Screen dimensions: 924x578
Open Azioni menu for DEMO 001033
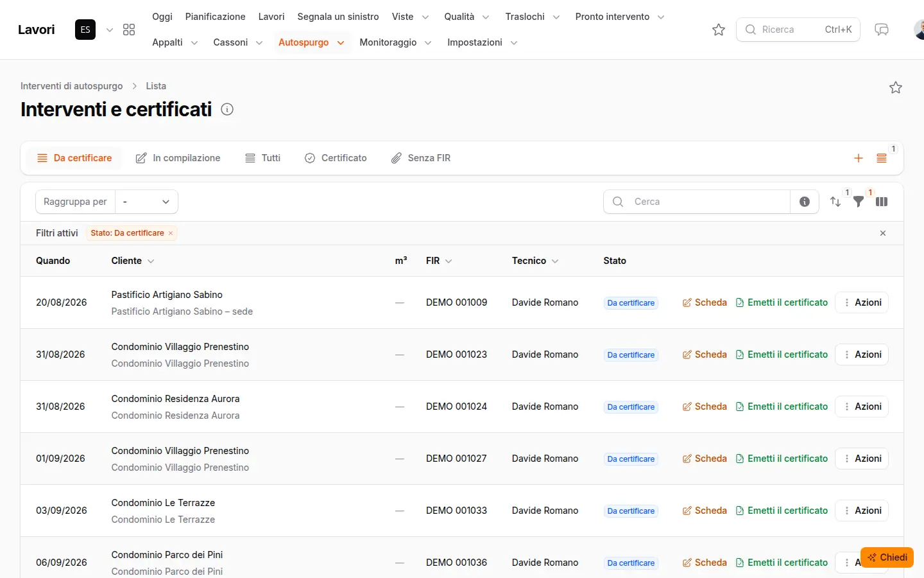click(x=862, y=511)
